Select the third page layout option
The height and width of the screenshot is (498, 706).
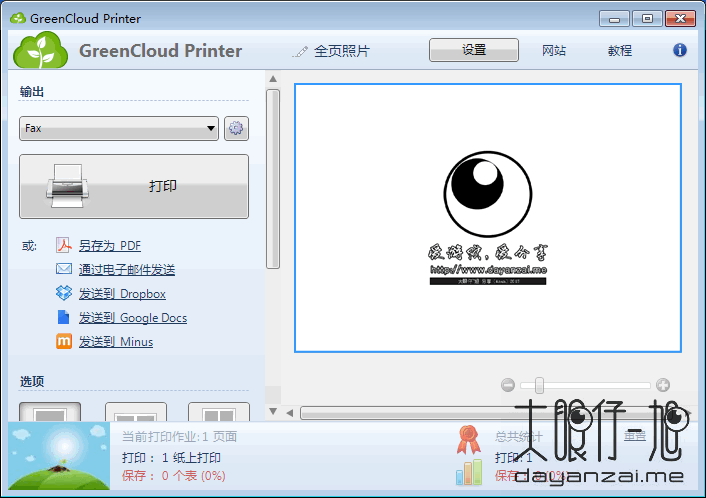click(219, 412)
